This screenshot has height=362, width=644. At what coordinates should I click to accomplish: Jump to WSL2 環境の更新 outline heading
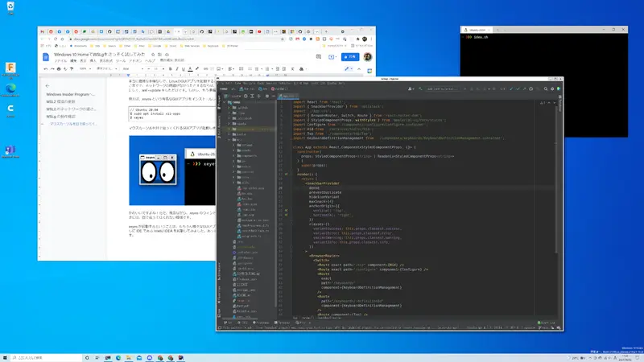click(x=60, y=102)
